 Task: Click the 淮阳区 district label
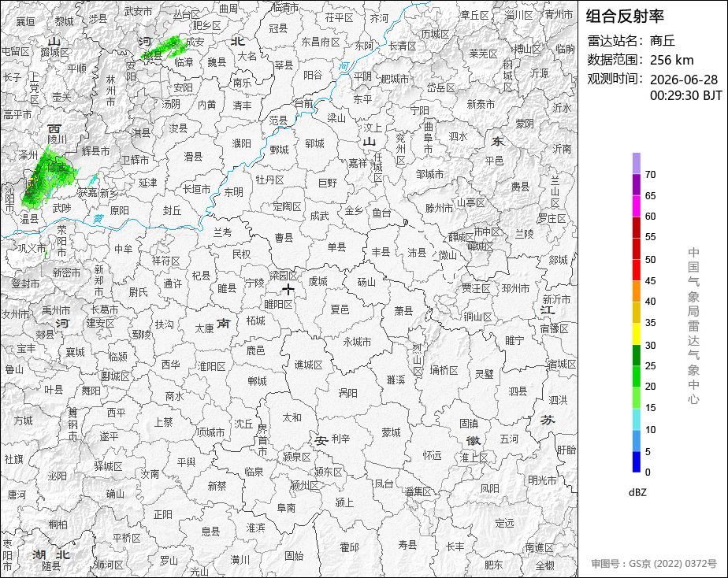pyautogui.click(x=212, y=366)
